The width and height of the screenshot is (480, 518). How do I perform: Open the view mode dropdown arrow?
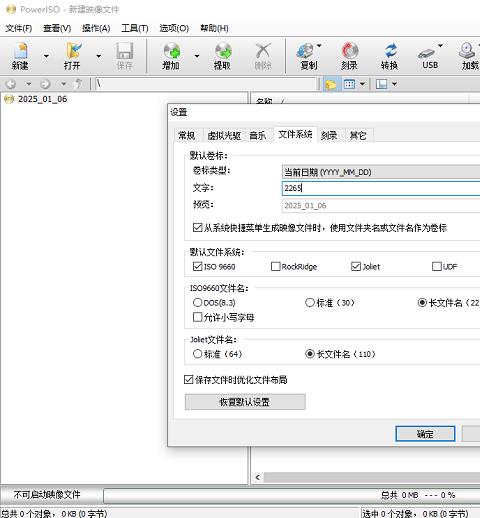coord(362,84)
